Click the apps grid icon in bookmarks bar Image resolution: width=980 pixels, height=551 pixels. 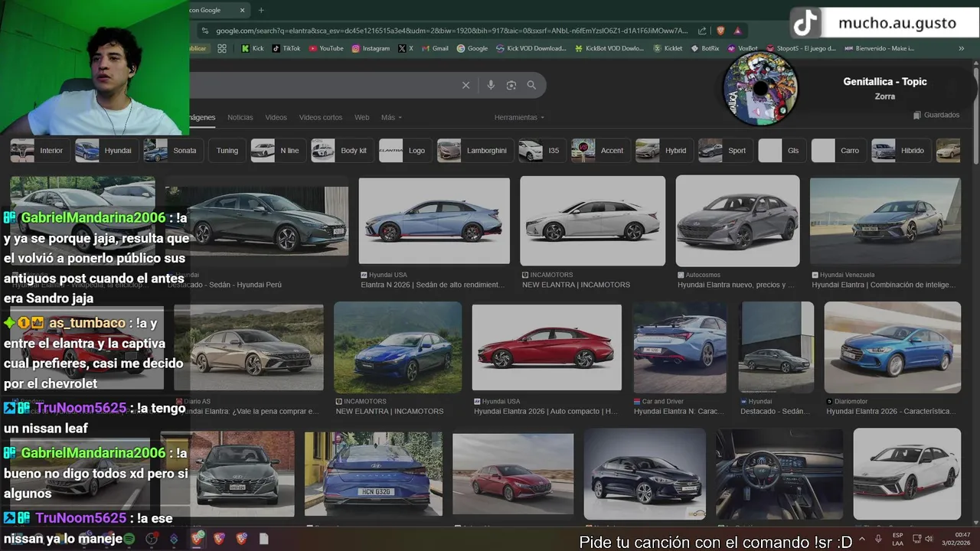tap(222, 48)
